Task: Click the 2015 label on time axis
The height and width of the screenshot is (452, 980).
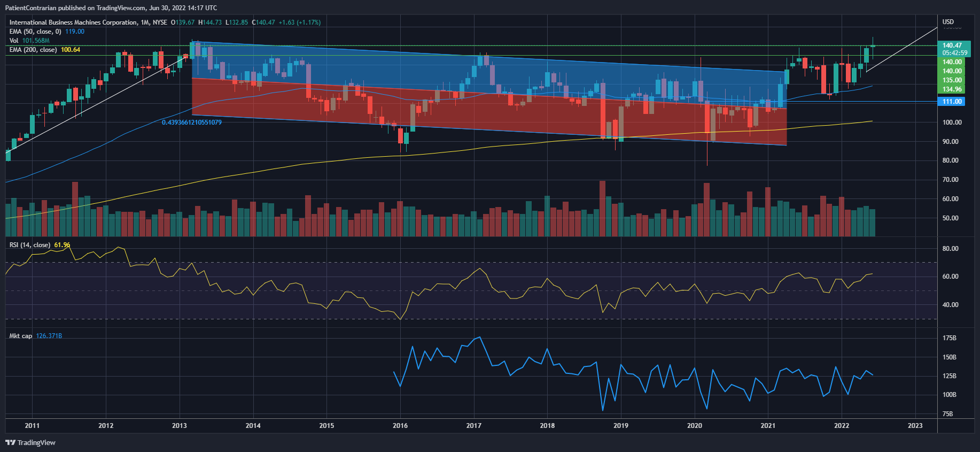Action: coord(326,426)
